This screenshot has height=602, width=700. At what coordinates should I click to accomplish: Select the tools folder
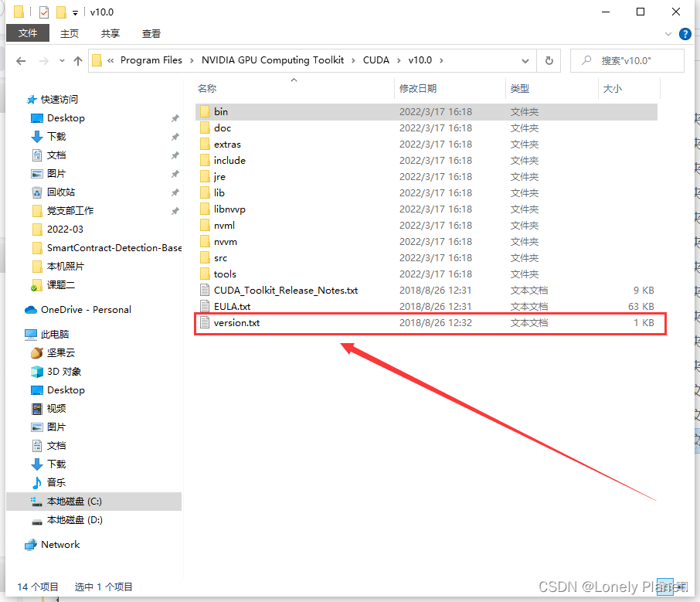[x=426, y=274]
